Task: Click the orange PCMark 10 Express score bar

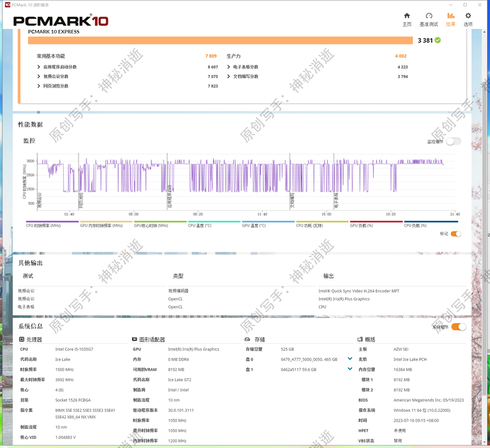Action: click(221, 40)
